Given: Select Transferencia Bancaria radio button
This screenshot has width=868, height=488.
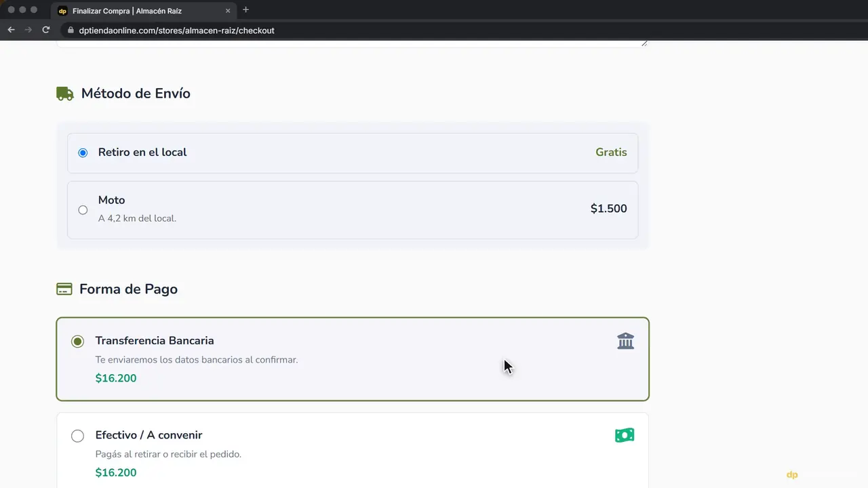Looking at the screenshot, I should coord(77,341).
